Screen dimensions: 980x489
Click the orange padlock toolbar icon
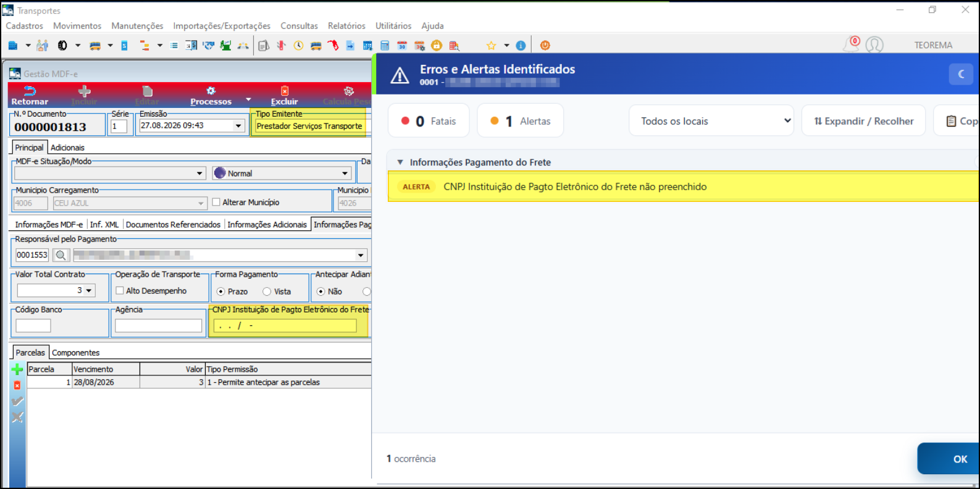437,46
